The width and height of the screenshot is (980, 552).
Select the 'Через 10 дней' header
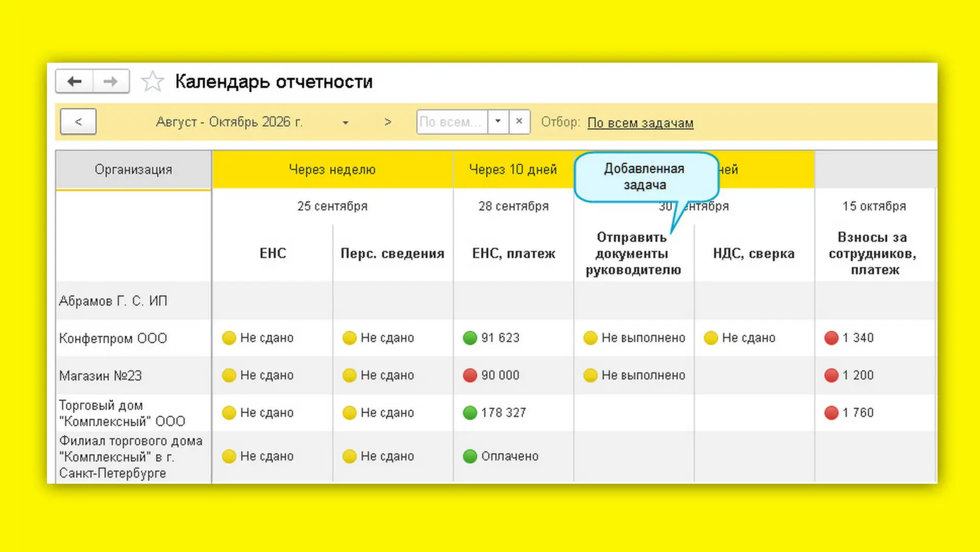(513, 169)
